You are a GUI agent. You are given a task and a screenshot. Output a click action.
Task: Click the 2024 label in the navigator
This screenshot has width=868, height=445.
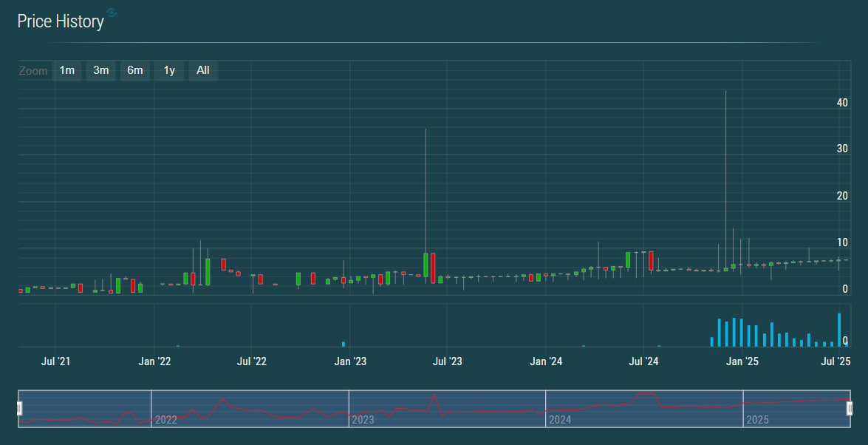(x=560, y=420)
